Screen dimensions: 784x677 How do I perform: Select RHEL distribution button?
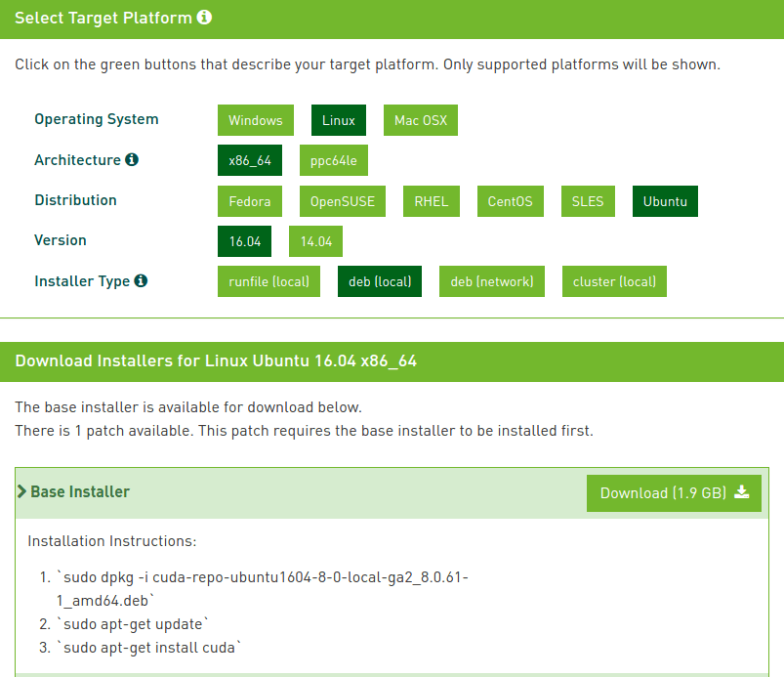coord(431,201)
